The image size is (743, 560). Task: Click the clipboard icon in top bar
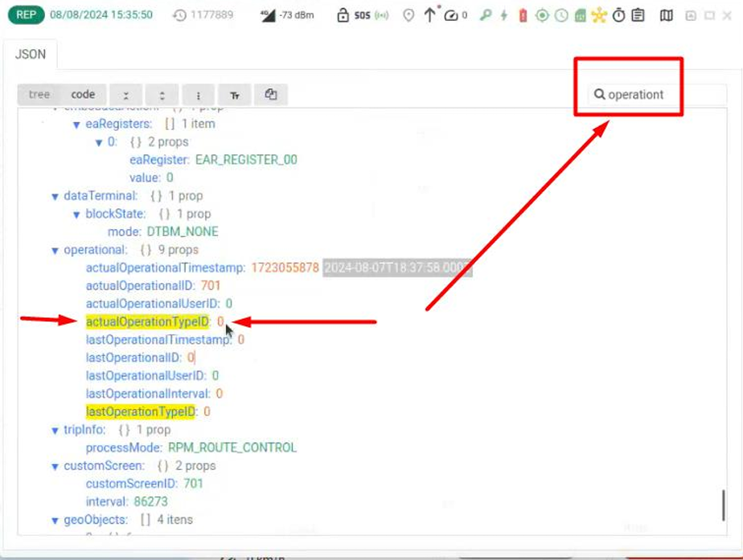click(638, 15)
